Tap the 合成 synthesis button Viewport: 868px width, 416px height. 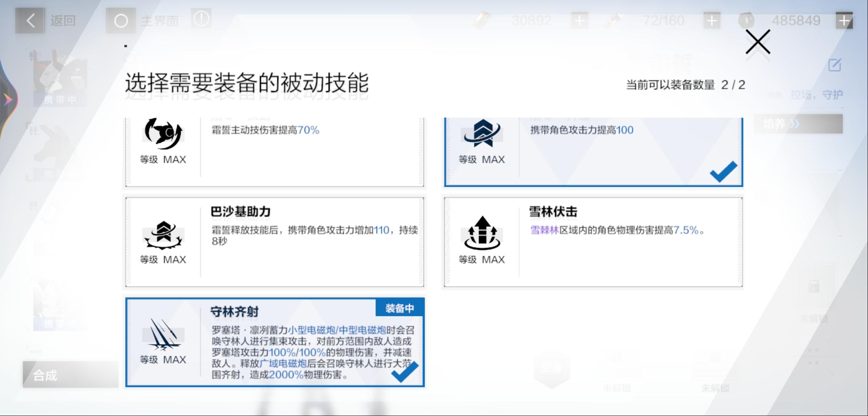coord(70,374)
